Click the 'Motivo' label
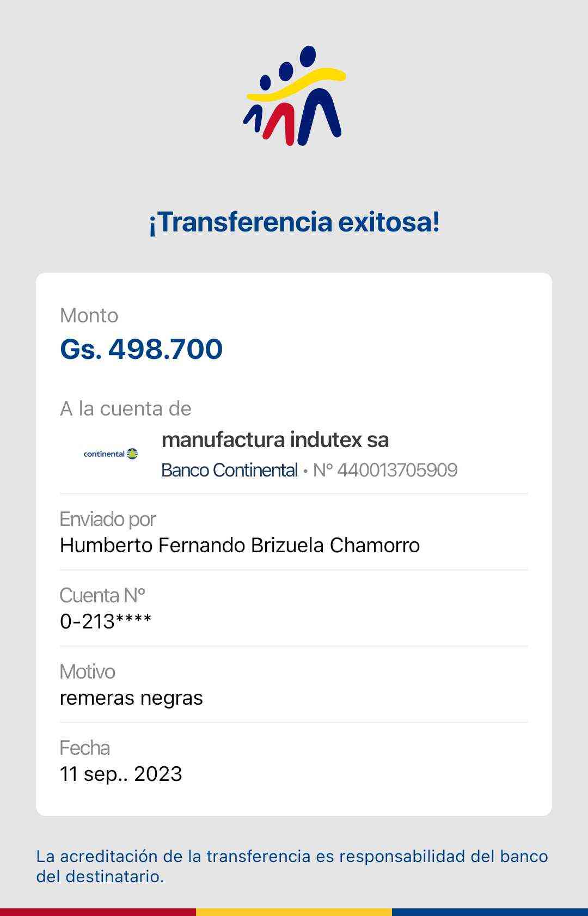The height and width of the screenshot is (916, 588). (x=87, y=672)
